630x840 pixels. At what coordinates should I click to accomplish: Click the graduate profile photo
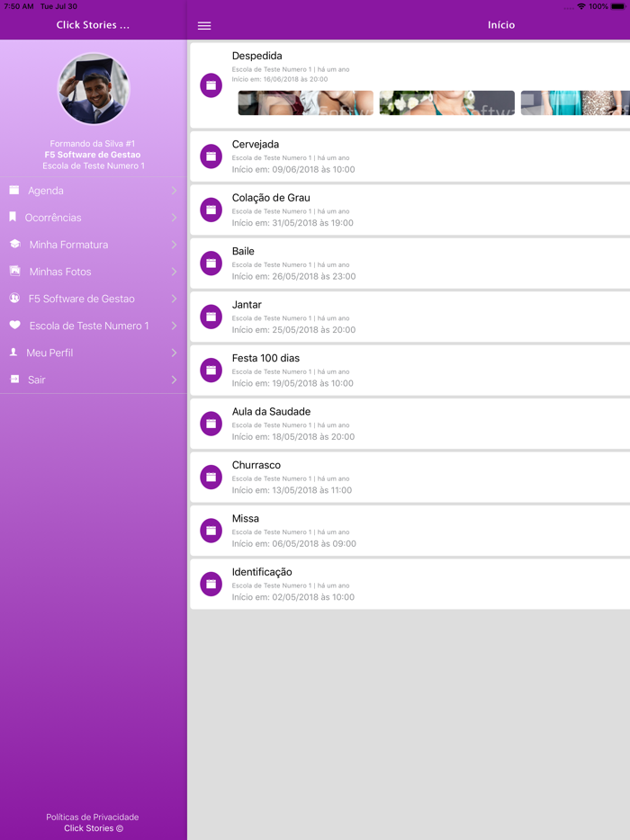[x=94, y=88]
